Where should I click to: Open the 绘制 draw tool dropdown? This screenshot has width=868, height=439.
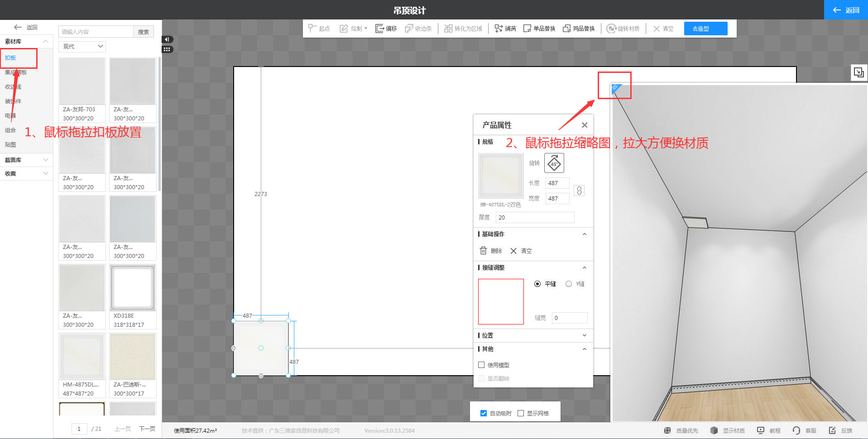pyautogui.click(x=354, y=29)
